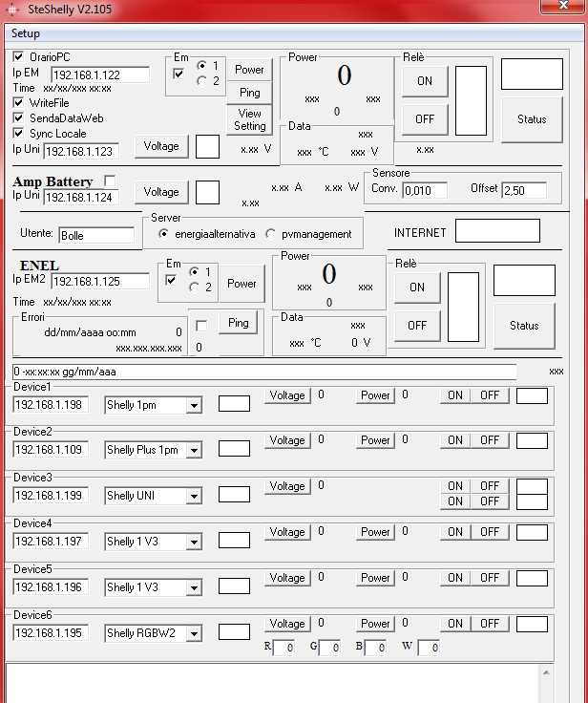
Task: Click the Power button in ENEL section
Action: point(241,284)
